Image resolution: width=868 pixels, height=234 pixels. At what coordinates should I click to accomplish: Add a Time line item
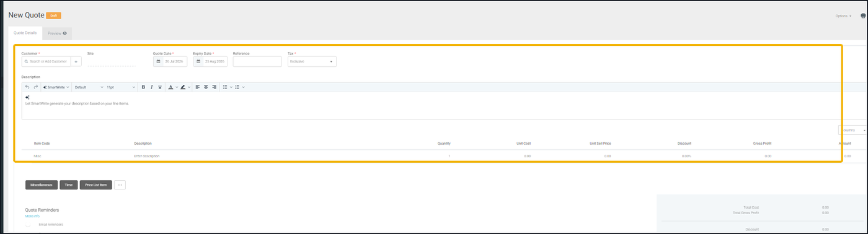pos(68,184)
